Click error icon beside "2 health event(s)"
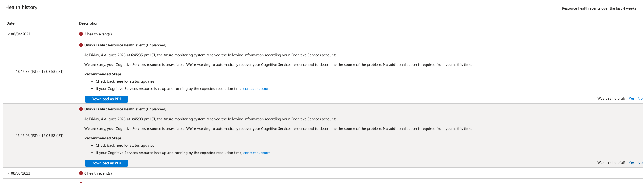 coord(81,34)
